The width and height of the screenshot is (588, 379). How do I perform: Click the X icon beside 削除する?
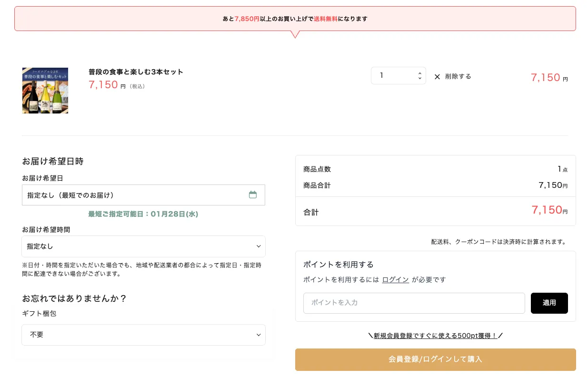pyautogui.click(x=437, y=77)
